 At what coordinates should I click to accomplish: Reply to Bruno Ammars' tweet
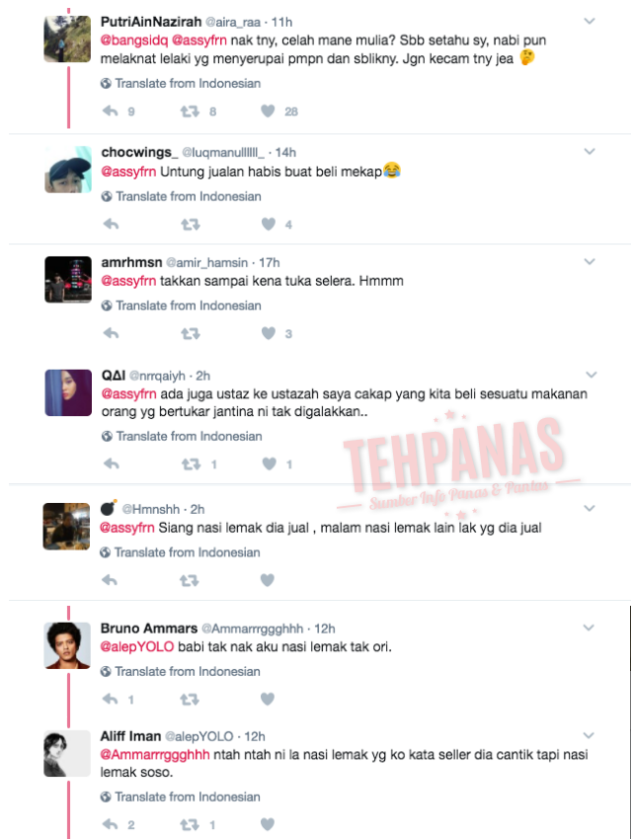point(110,699)
